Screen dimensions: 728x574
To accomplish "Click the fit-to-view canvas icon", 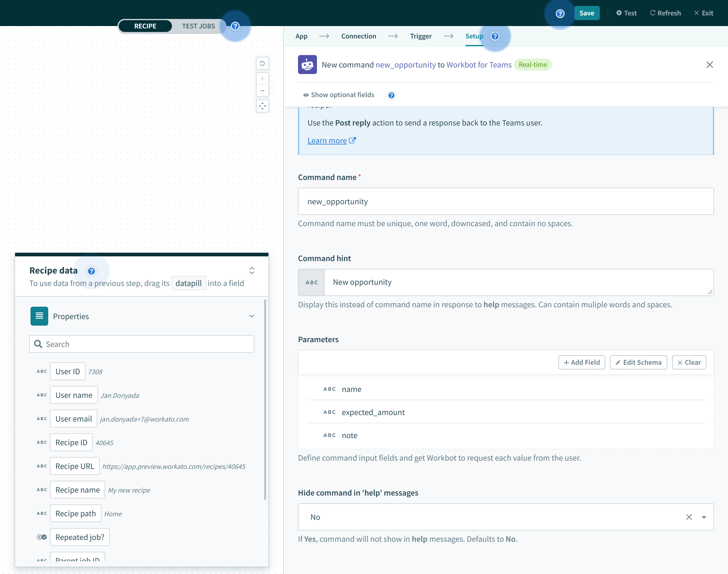I will [262, 106].
